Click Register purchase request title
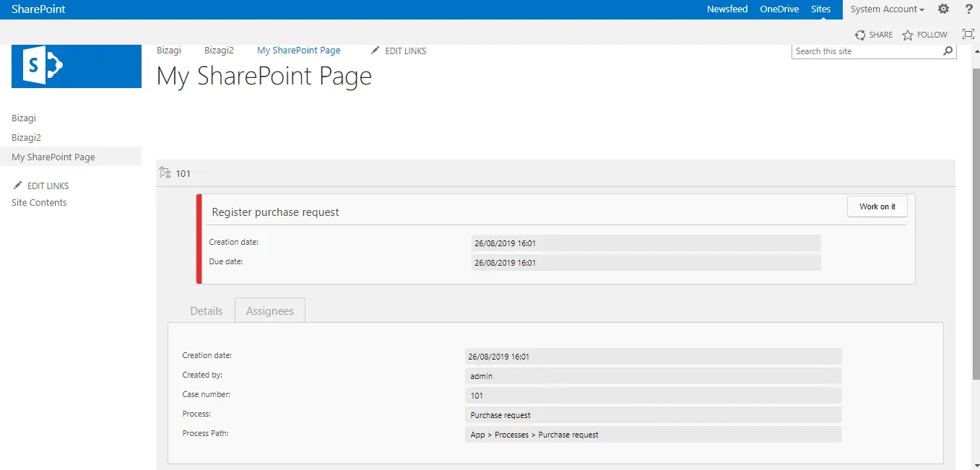The image size is (980, 470). tap(275, 212)
